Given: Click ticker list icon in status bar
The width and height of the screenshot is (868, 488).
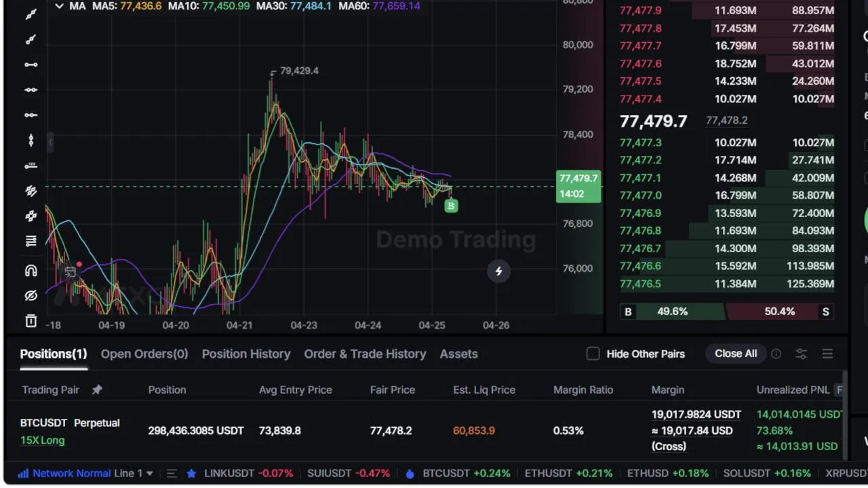Looking at the screenshot, I should click(172, 473).
